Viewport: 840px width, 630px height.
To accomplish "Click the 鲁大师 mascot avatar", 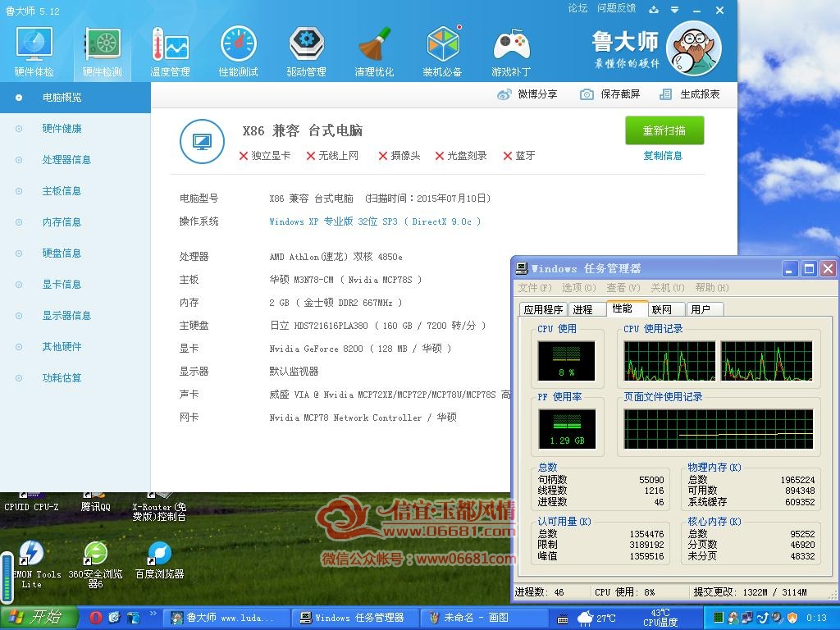I will coord(694,48).
